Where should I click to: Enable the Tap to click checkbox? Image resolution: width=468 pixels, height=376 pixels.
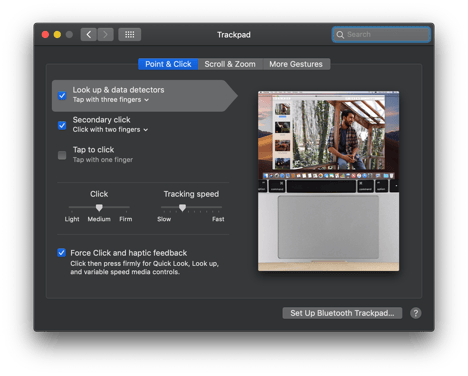pyautogui.click(x=62, y=155)
